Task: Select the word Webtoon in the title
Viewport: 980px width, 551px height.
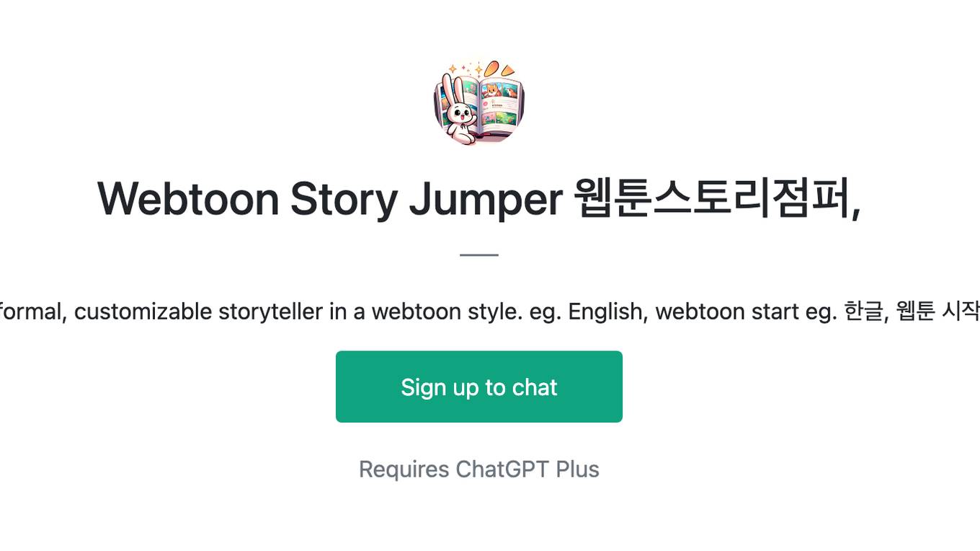Action: coord(188,198)
